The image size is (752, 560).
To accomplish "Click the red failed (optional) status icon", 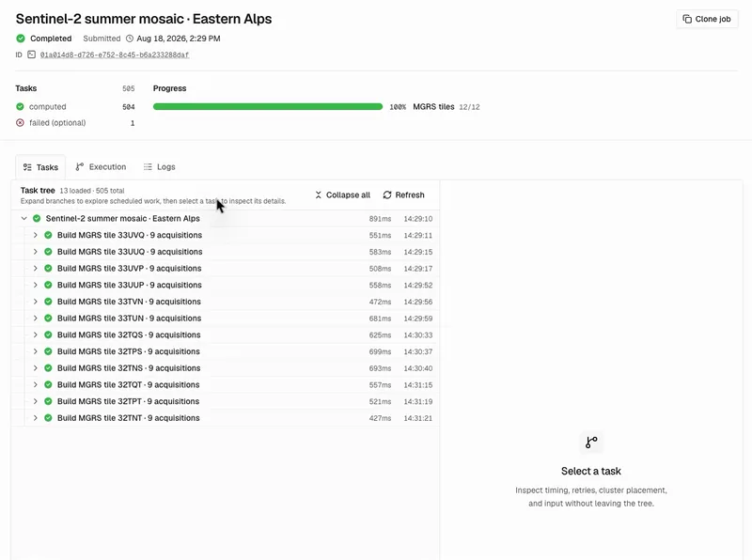I will click(20, 123).
